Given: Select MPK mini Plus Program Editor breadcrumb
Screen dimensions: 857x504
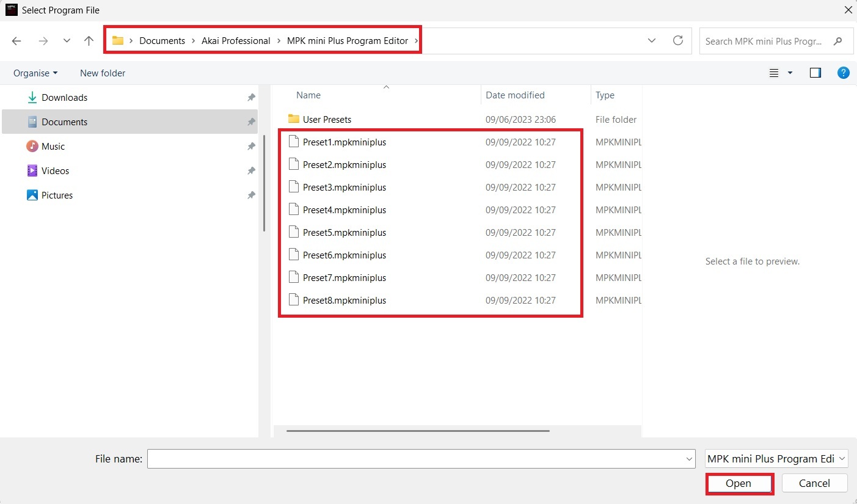Looking at the screenshot, I should (348, 41).
